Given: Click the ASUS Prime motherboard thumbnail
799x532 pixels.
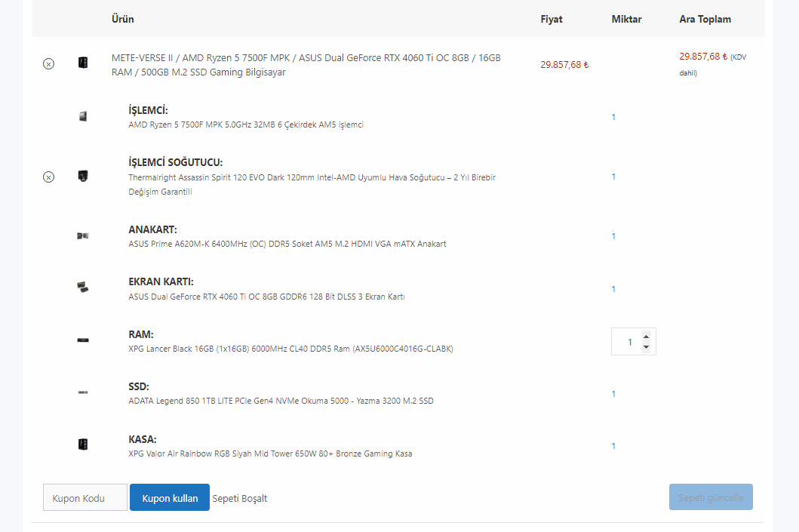Looking at the screenshot, I should [x=83, y=235].
